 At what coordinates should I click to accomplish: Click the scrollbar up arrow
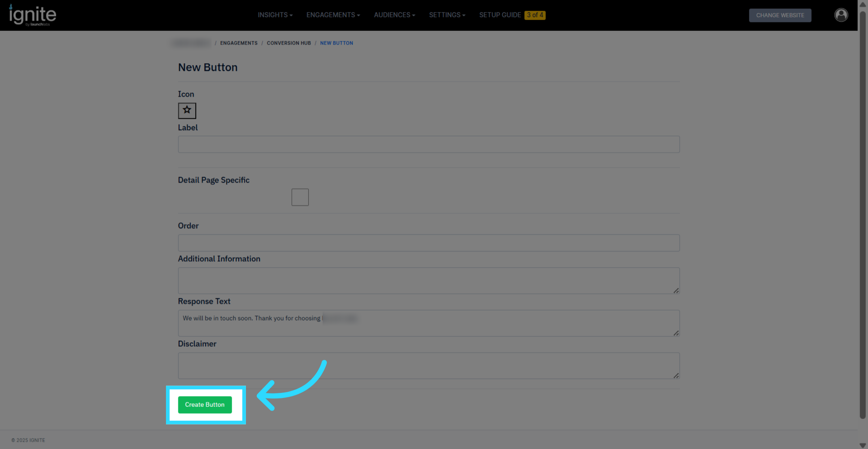[863, 5]
